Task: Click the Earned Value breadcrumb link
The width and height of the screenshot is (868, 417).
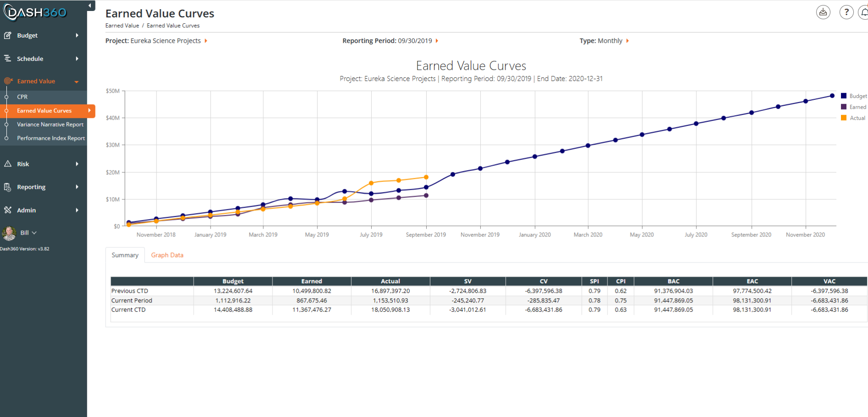Action: (122, 26)
